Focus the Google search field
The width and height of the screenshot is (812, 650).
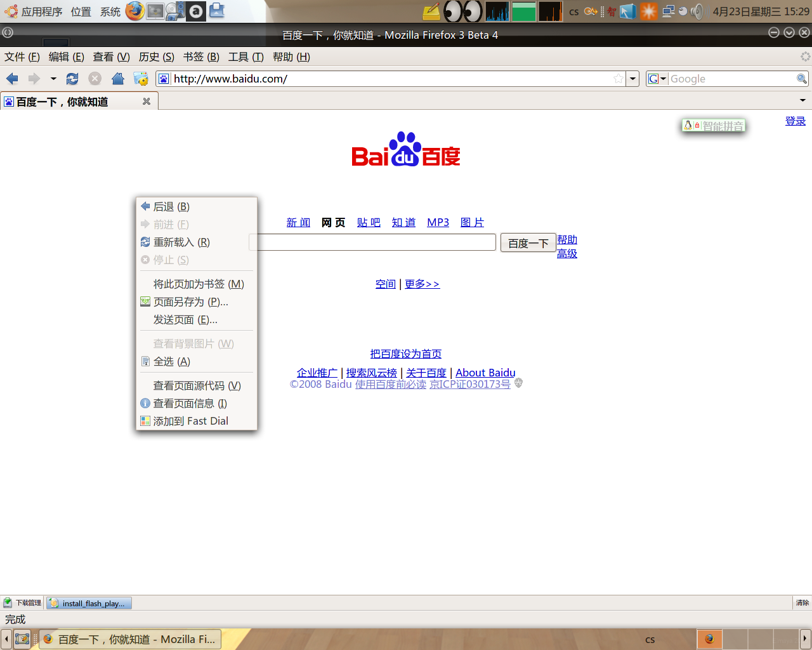(x=732, y=79)
